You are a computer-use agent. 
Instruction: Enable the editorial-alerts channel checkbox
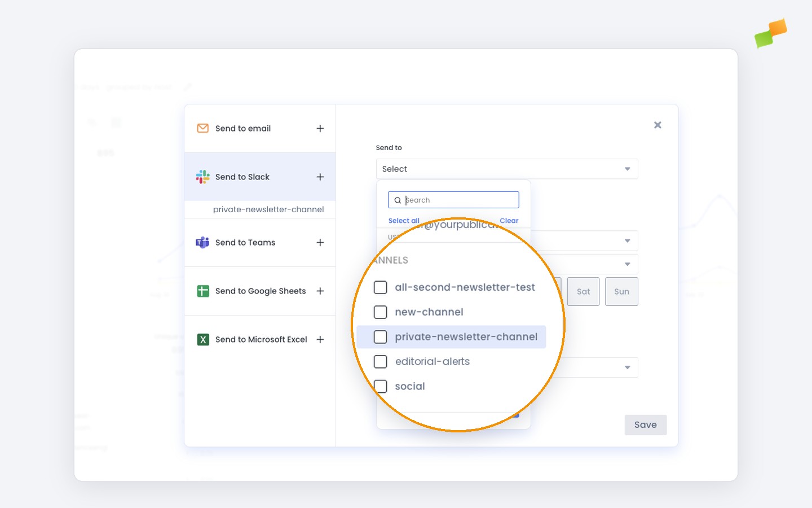pos(381,362)
